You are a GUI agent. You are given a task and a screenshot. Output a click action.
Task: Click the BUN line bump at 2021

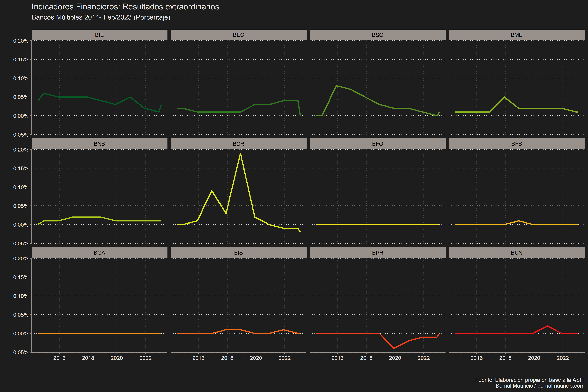coord(547,326)
